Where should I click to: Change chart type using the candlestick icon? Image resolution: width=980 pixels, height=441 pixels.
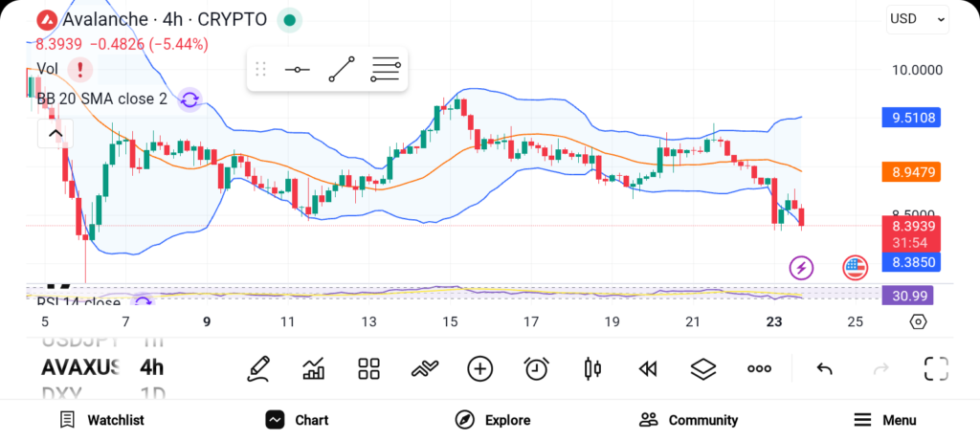[x=592, y=368]
